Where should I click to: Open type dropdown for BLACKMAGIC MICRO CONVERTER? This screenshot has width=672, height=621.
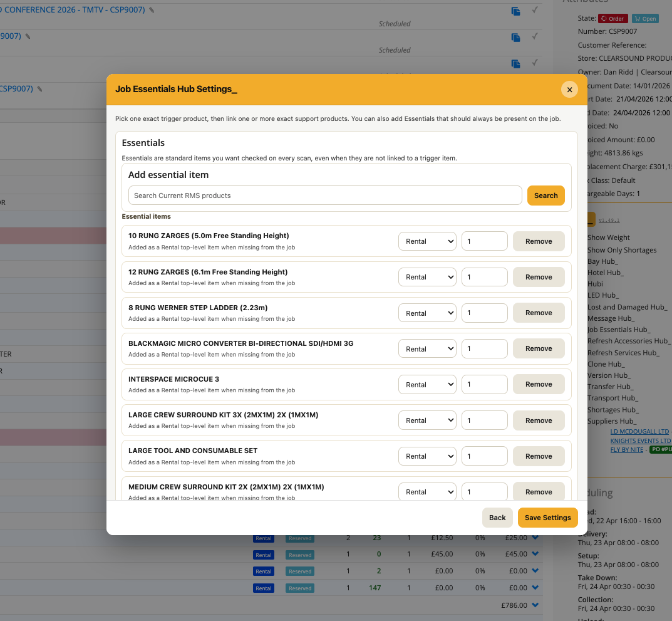pyautogui.click(x=427, y=348)
